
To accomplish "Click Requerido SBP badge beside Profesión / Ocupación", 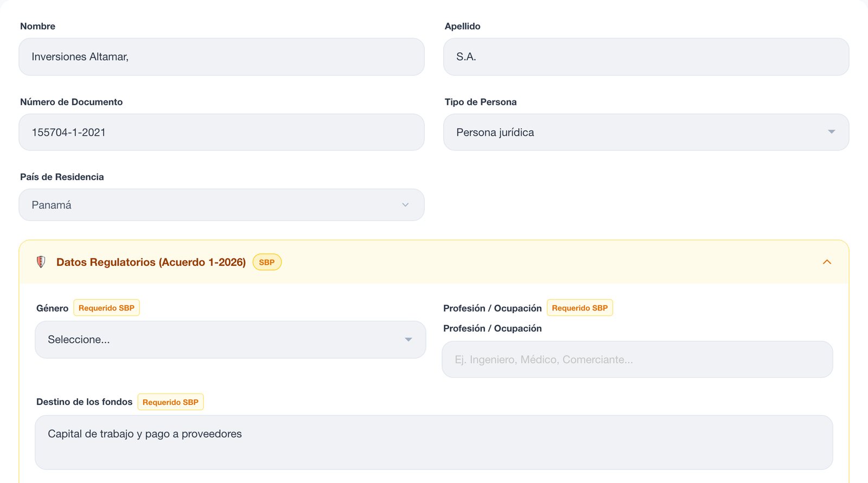I will [580, 308].
